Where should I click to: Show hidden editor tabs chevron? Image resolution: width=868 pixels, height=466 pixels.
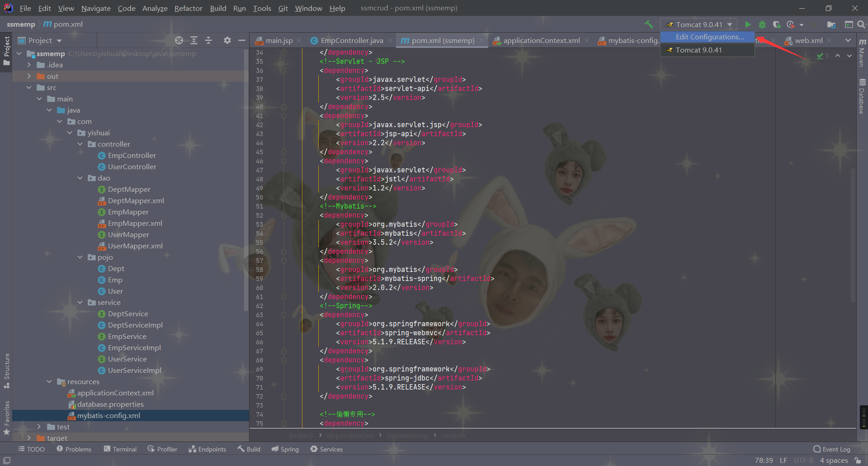pos(848,40)
